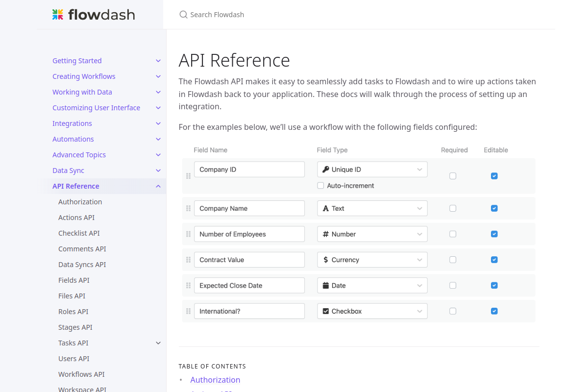The height and width of the screenshot is (392, 588).
Task: Click the search magnifier icon
Action: point(184,15)
